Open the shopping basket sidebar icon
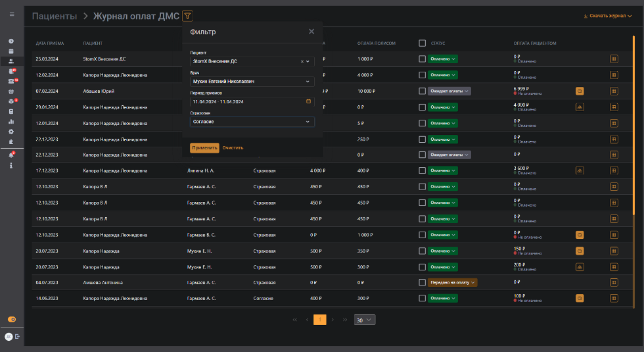 (x=11, y=91)
